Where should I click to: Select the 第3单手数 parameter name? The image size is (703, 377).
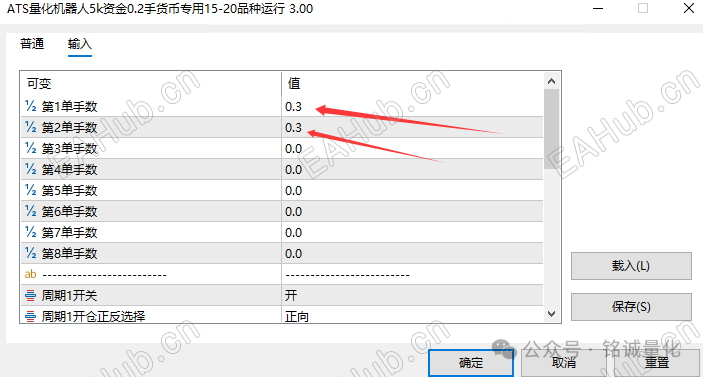click(69, 148)
